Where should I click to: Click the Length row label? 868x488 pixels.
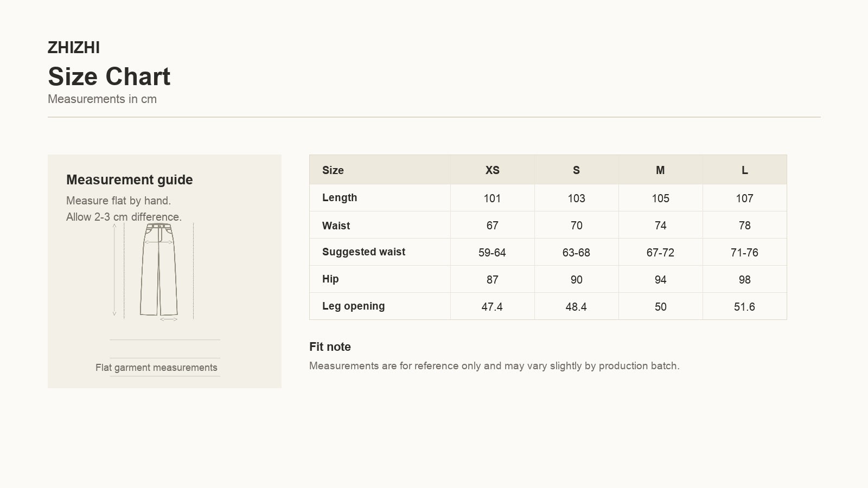click(340, 198)
